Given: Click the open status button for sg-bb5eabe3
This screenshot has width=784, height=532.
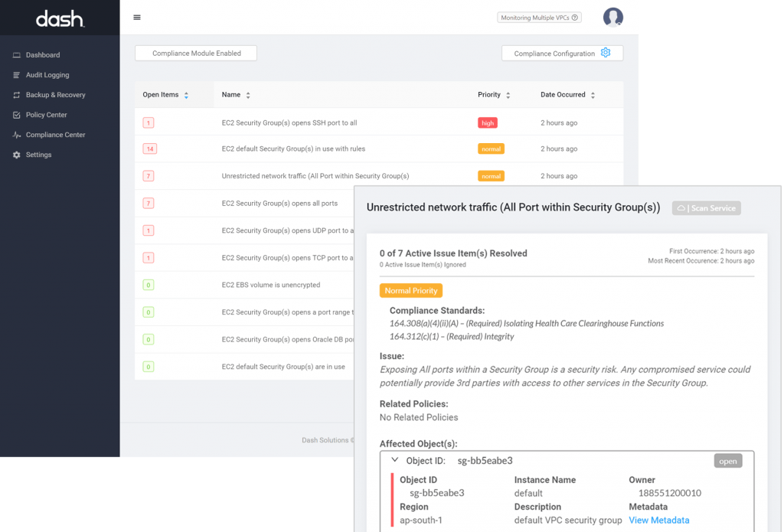Looking at the screenshot, I should click(x=727, y=461).
